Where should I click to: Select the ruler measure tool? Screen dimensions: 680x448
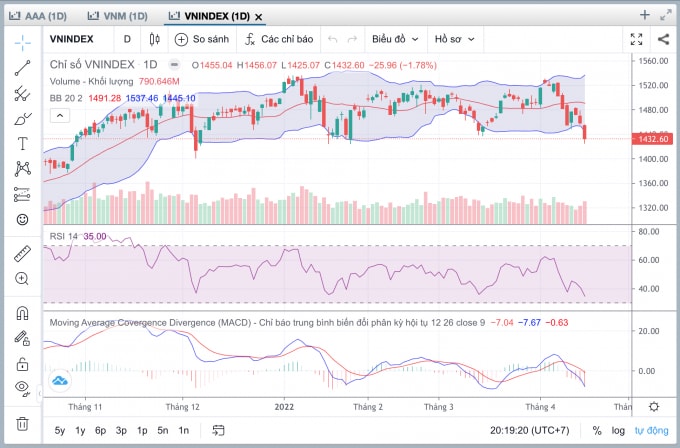click(x=23, y=254)
